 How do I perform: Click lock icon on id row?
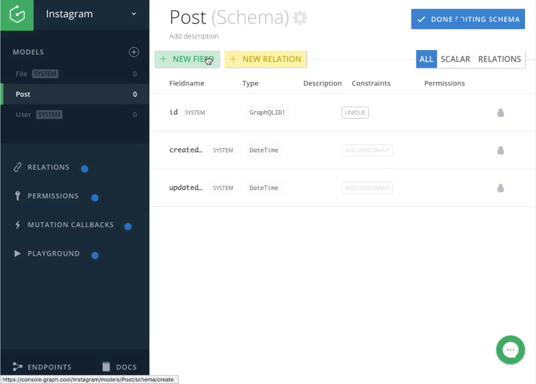[500, 112]
